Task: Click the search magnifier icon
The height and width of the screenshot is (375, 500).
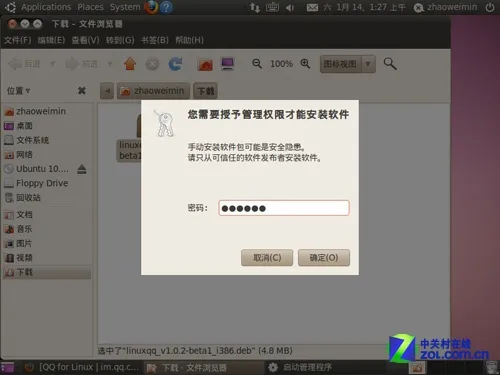Action: point(390,64)
